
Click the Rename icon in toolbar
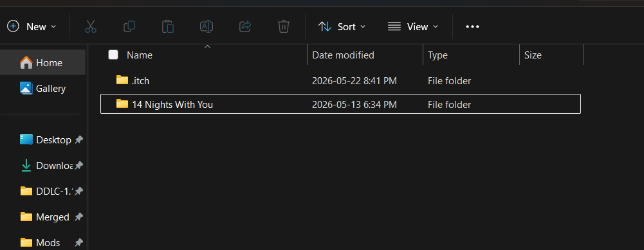[x=206, y=27]
